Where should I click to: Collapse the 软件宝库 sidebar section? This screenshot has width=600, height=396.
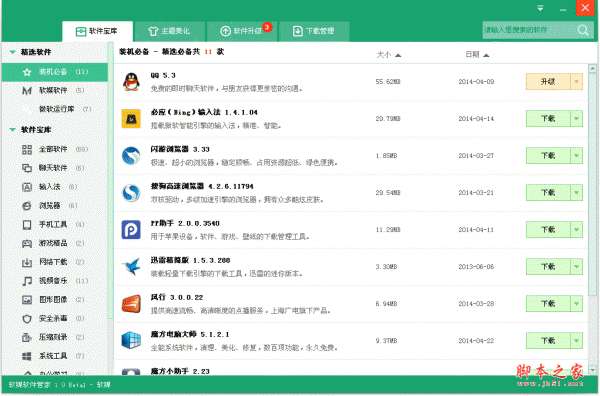(13, 130)
